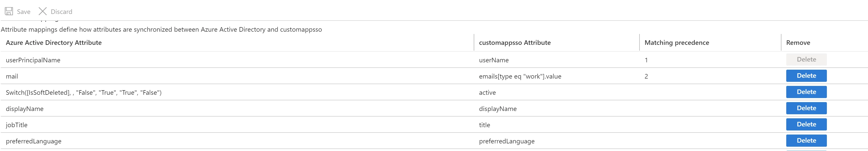Click customappsso Attribute column header
Viewport: 868px width, 151px height.
coord(515,43)
